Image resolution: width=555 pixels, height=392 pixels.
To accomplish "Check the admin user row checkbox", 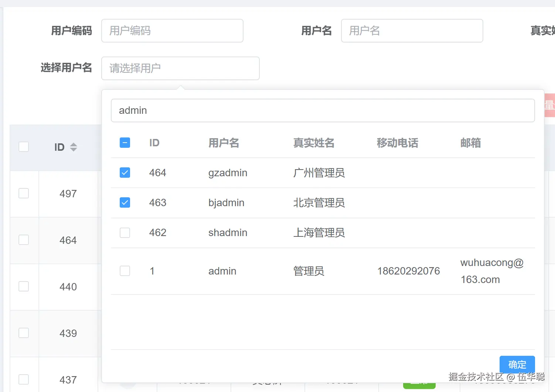I will 125,271.
